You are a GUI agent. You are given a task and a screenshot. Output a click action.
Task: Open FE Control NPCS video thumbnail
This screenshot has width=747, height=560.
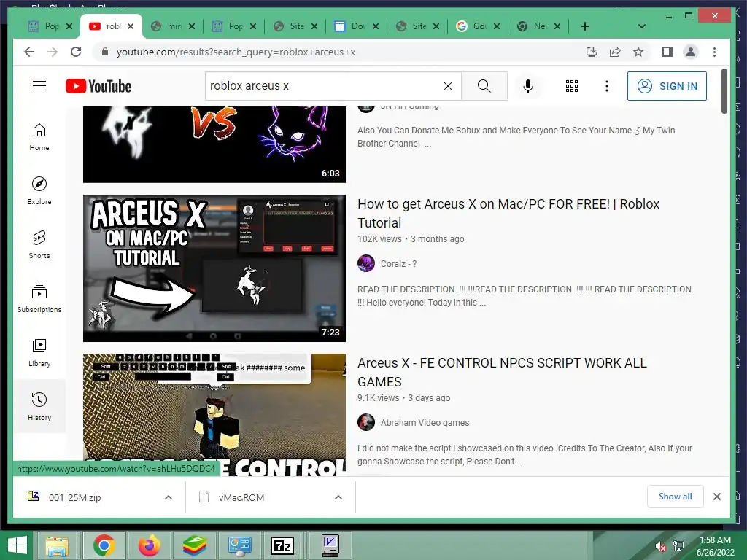click(x=214, y=414)
